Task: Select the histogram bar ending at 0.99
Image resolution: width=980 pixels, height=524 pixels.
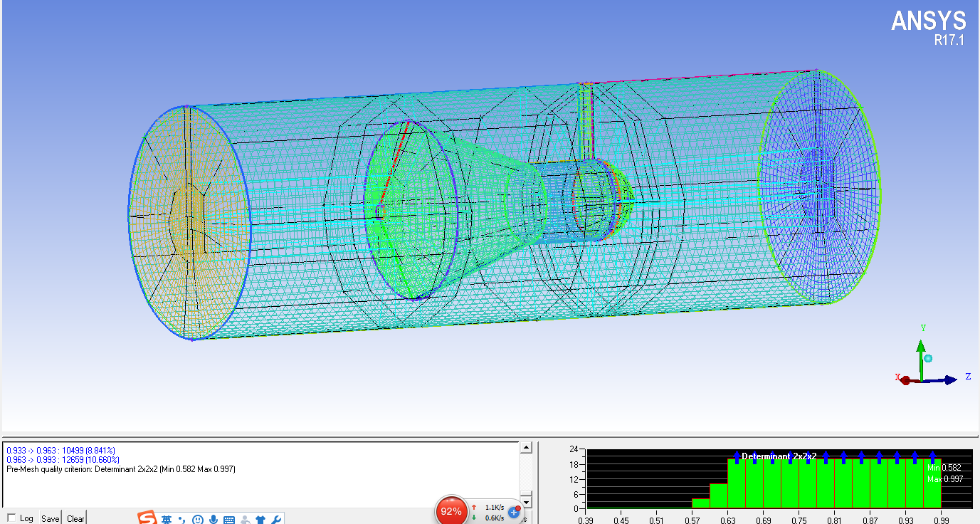Action: [x=932, y=483]
